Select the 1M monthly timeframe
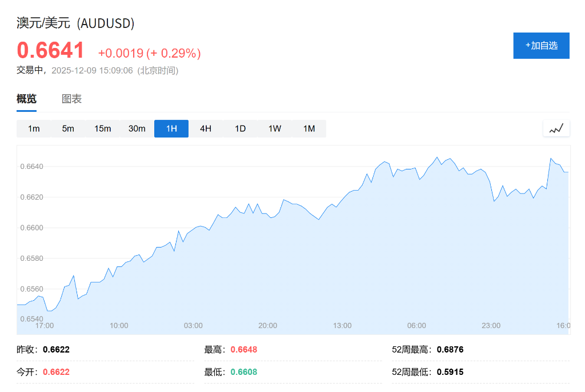This screenshot has height=392, width=585. coord(309,128)
